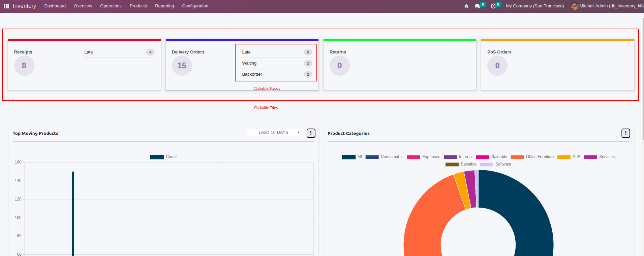Click the thin yellow donut segment
This screenshot has height=256, width=644.
462,190
